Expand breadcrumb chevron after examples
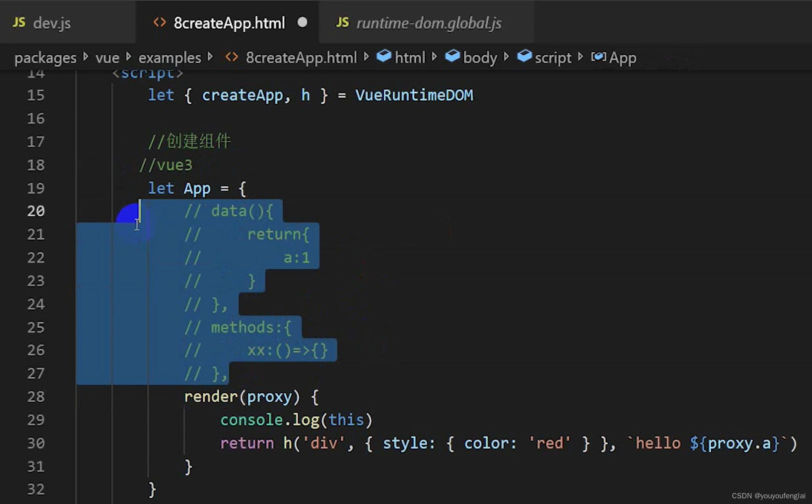Image resolution: width=812 pixels, height=504 pixels. coord(210,57)
